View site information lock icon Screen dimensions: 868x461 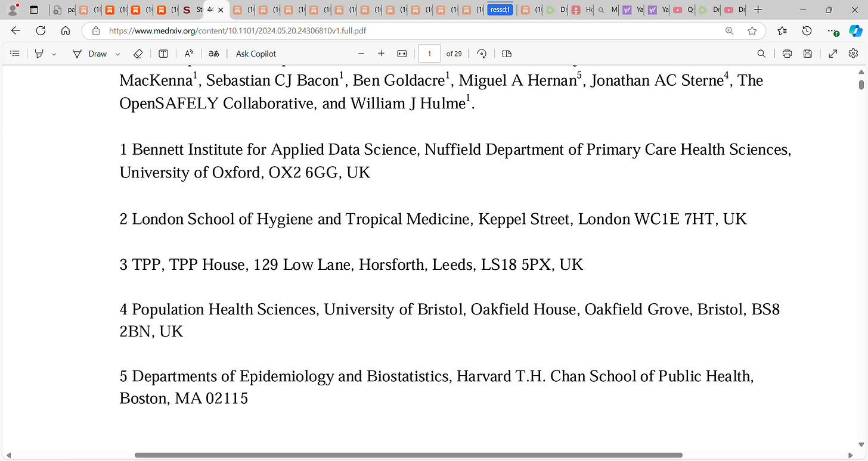click(x=96, y=31)
